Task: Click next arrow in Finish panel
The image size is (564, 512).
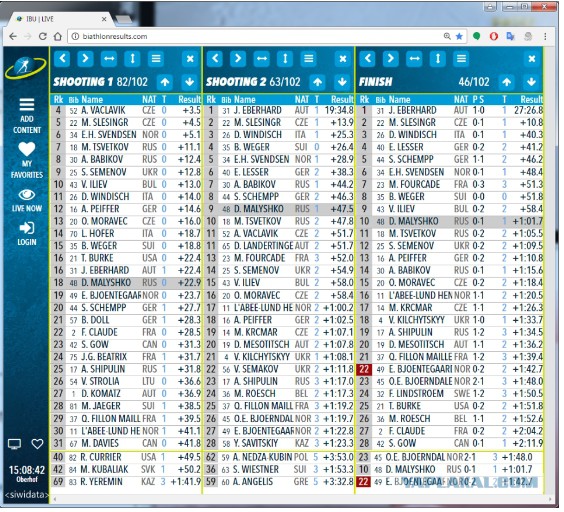Action: [x=391, y=58]
